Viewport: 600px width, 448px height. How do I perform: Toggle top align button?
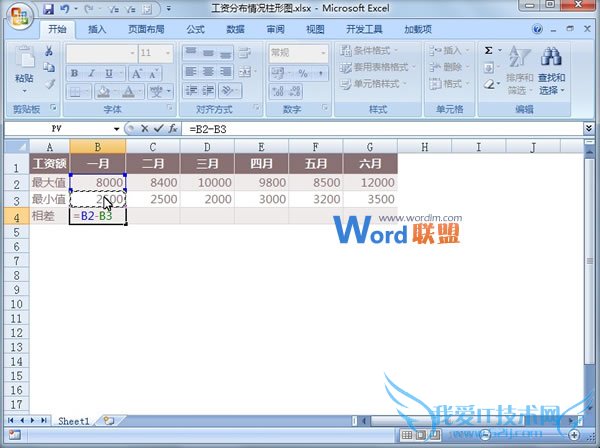(191, 52)
